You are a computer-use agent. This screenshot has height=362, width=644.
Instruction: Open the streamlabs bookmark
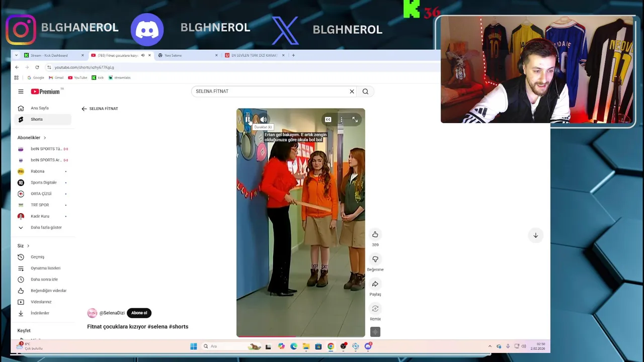[x=119, y=78]
